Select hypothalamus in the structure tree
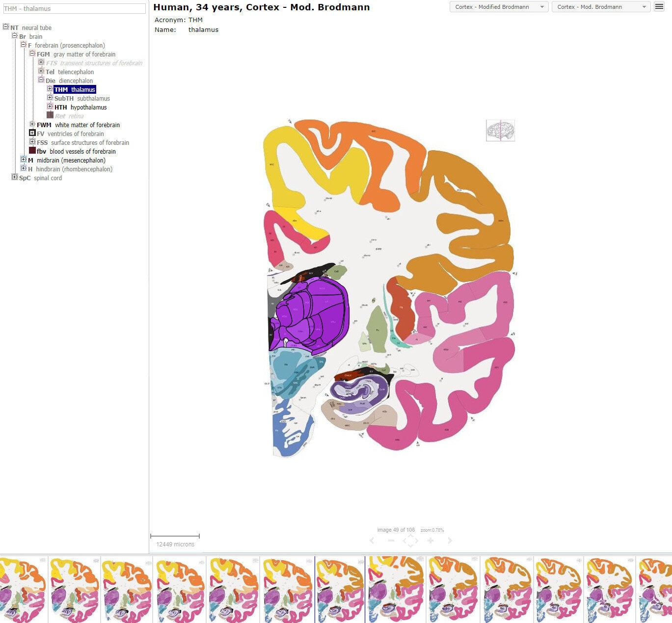 (88, 107)
